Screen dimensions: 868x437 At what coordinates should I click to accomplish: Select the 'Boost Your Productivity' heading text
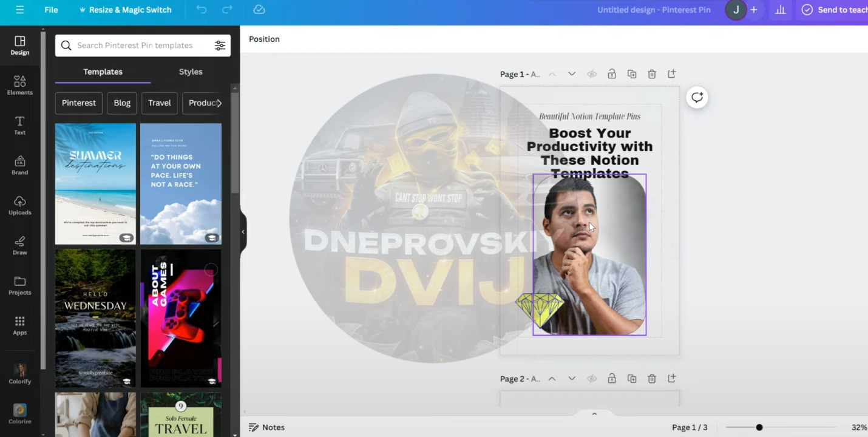point(589,154)
